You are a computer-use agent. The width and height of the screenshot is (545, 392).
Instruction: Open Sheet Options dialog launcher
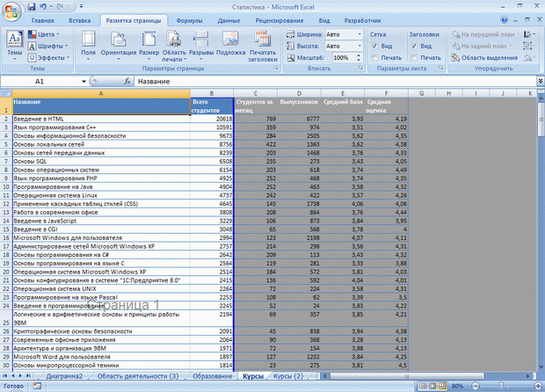(x=441, y=68)
